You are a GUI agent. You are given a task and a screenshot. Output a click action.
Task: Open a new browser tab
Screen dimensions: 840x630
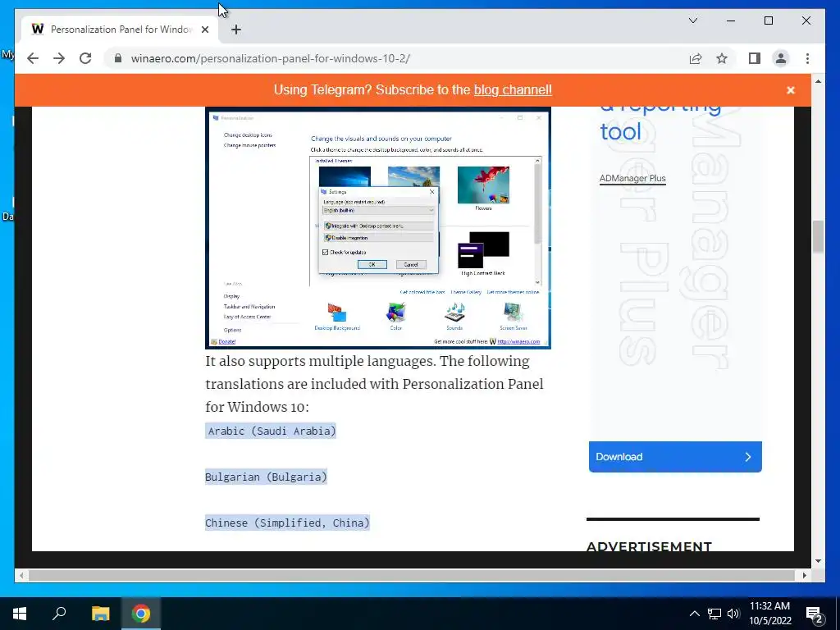(235, 30)
